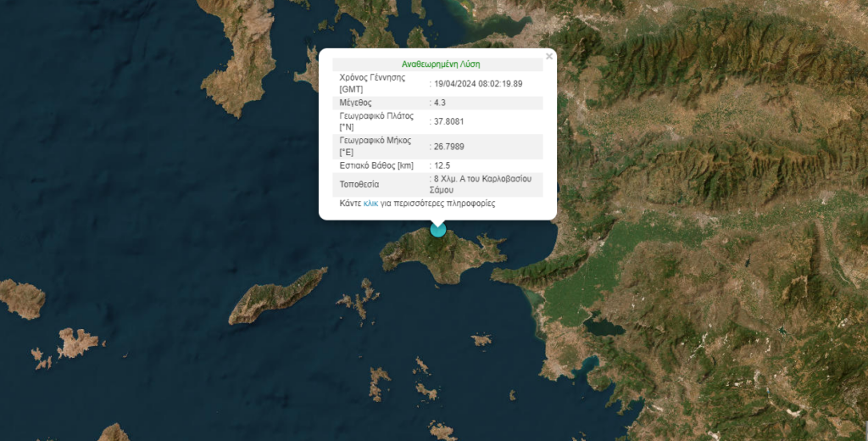This screenshot has width=868, height=441.
Task: Click the magnitude value 4.3
Action: pos(440,103)
